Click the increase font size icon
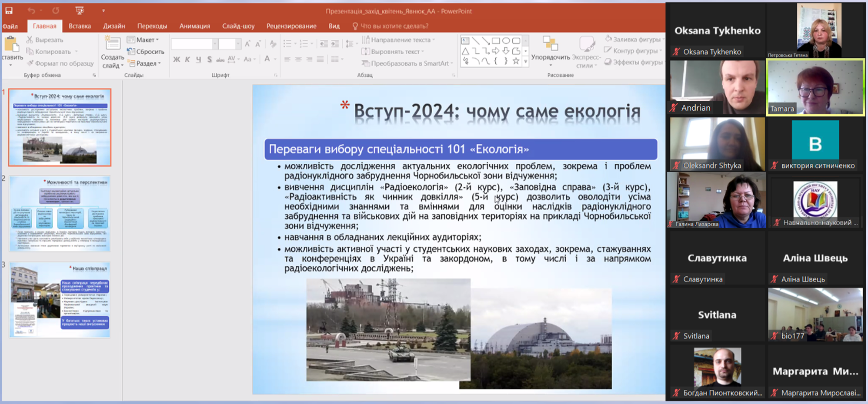This screenshot has width=868, height=404. click(247, 44)
